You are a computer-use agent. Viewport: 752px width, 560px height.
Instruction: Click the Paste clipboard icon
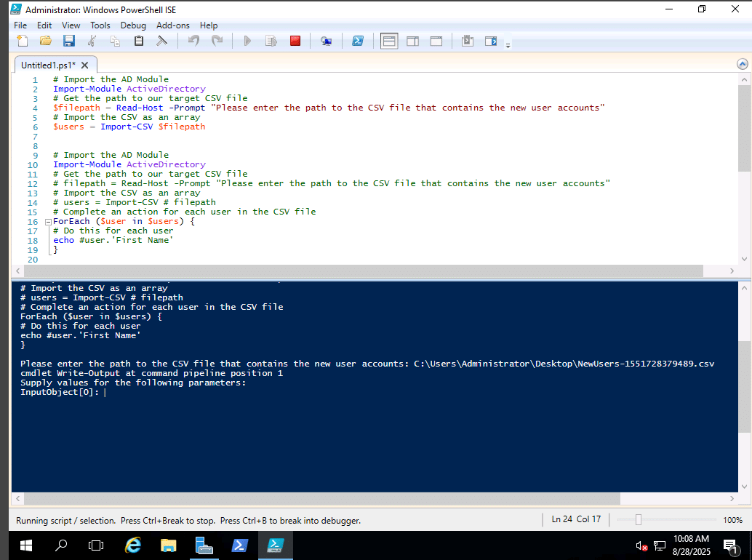tap(138, 41)
